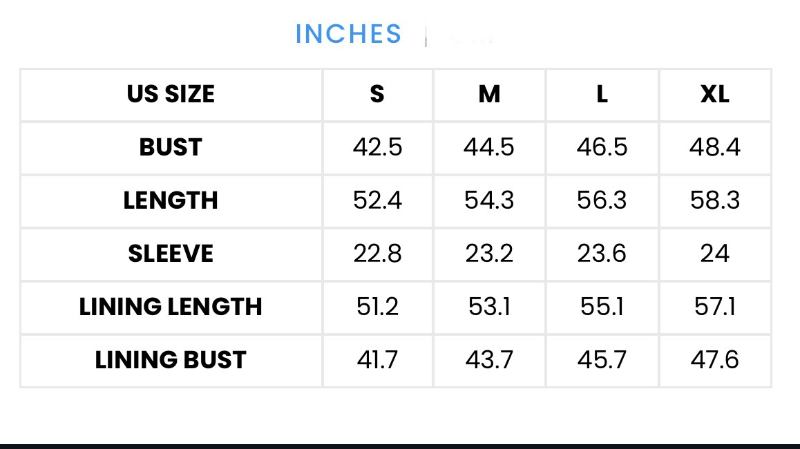Select lining bust value 47.6
Viewport: 800px width, 449px height.
[x=715, y=360]
